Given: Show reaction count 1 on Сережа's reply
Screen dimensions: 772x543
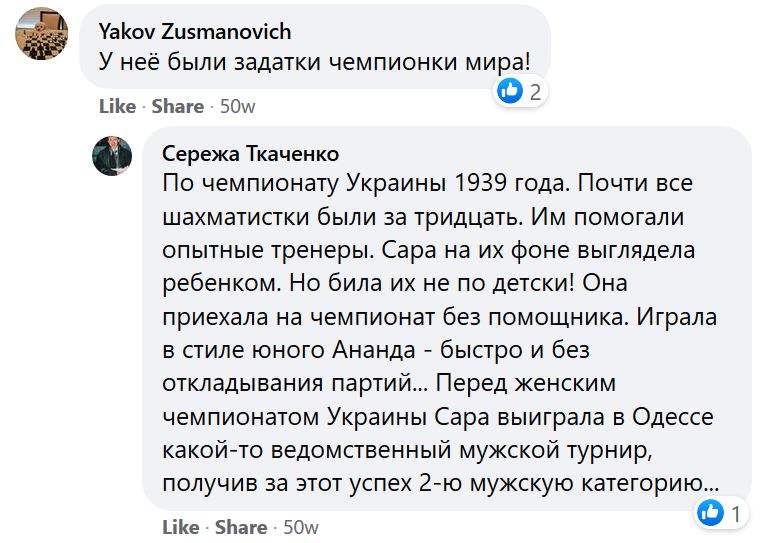Looking at the screenshot, I should click(736, 515).
